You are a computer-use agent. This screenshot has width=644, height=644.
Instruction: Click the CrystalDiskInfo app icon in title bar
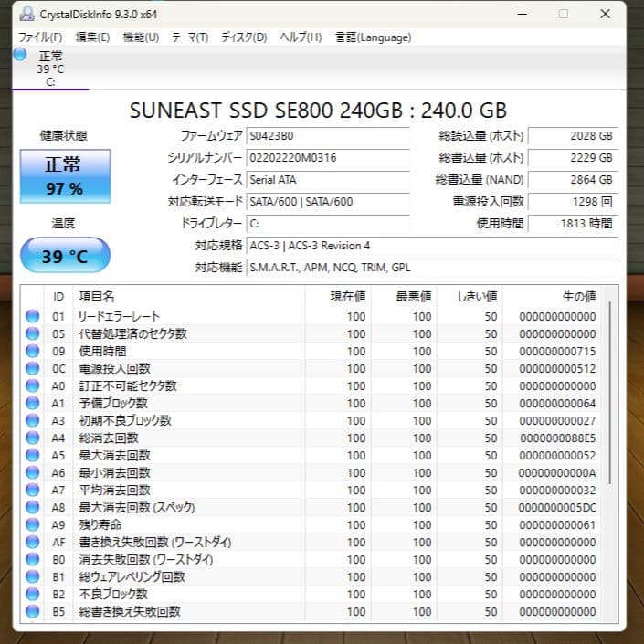coord(26,14)
